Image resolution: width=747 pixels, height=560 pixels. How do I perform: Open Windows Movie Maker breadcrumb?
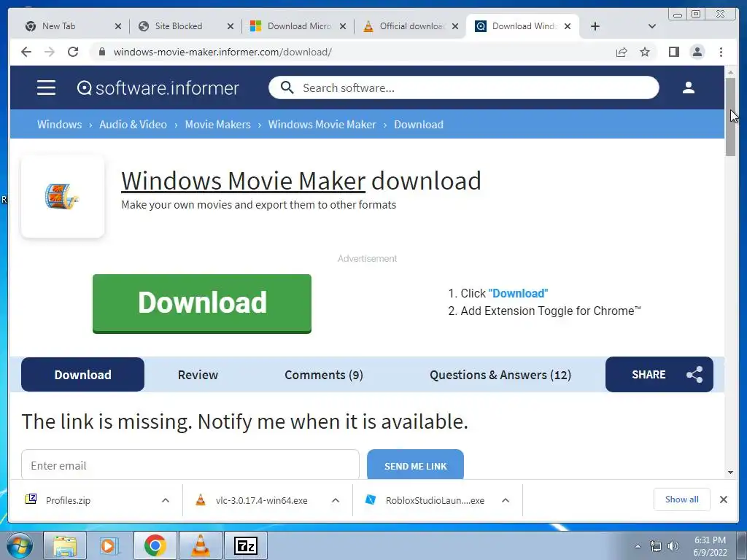322,125
